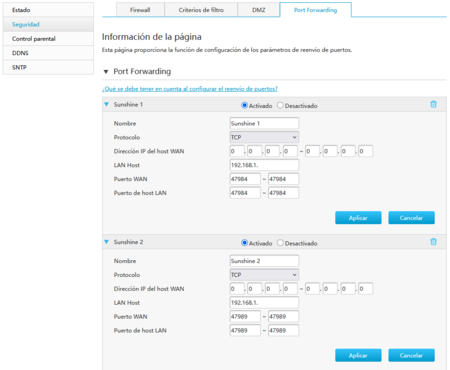Image resolution: width=450 pixels, height=370 pixels.
Task: Select Desactivado for Sunshine 2
Action: point(280,243)
